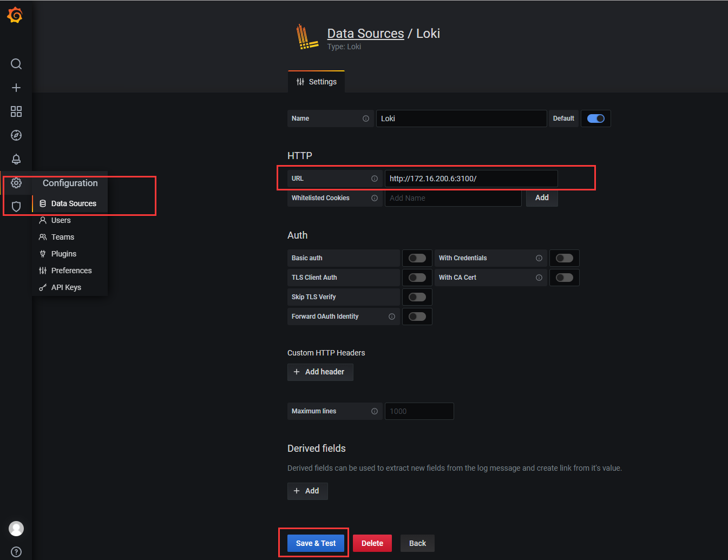The height and width of the screenshot is (560, 728).
Task: Open the Server Admin shield icon
Action: (16, 206)
